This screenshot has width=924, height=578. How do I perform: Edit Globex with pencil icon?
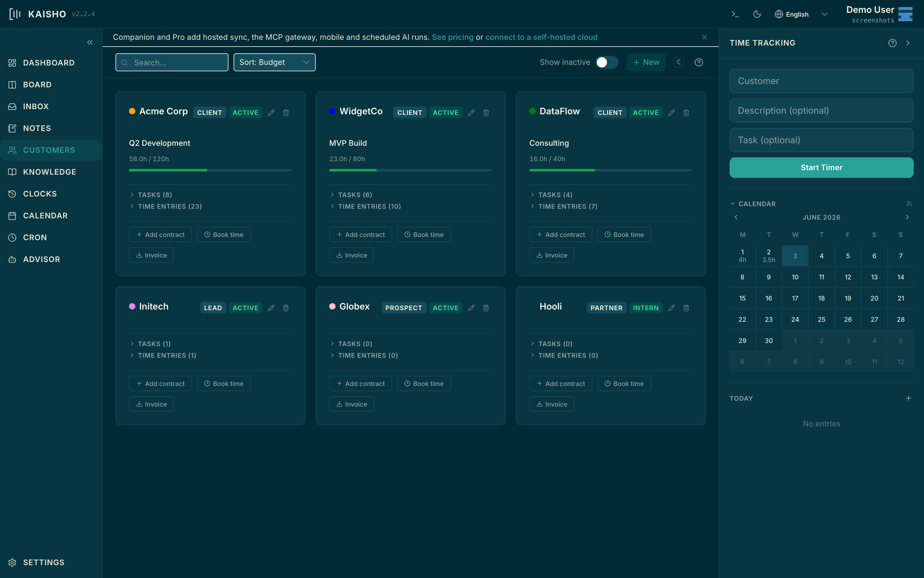point(471,308)
